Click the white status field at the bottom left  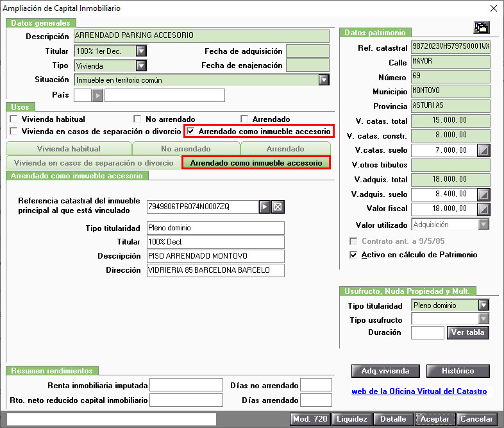(112, 419)
